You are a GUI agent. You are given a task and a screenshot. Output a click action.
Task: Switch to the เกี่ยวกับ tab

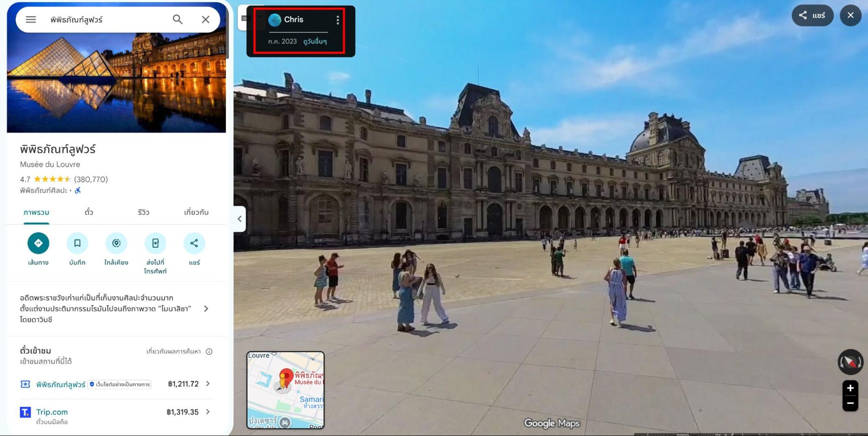pos(196,212)
